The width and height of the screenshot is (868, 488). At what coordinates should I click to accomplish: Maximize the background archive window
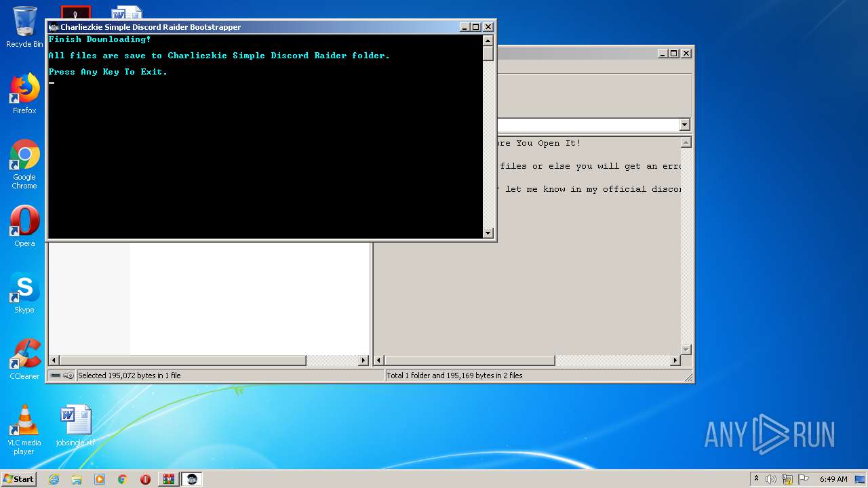674,53
